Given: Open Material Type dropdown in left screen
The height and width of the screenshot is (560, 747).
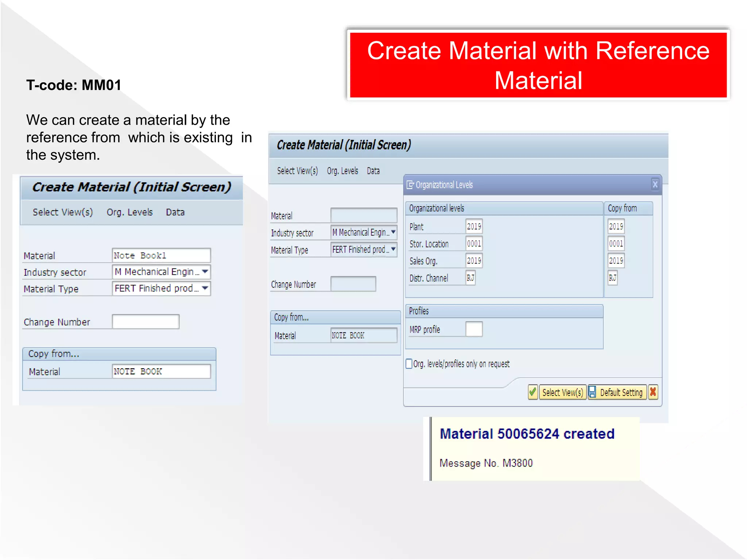Looking at the screenshot, I should [205, 288].
